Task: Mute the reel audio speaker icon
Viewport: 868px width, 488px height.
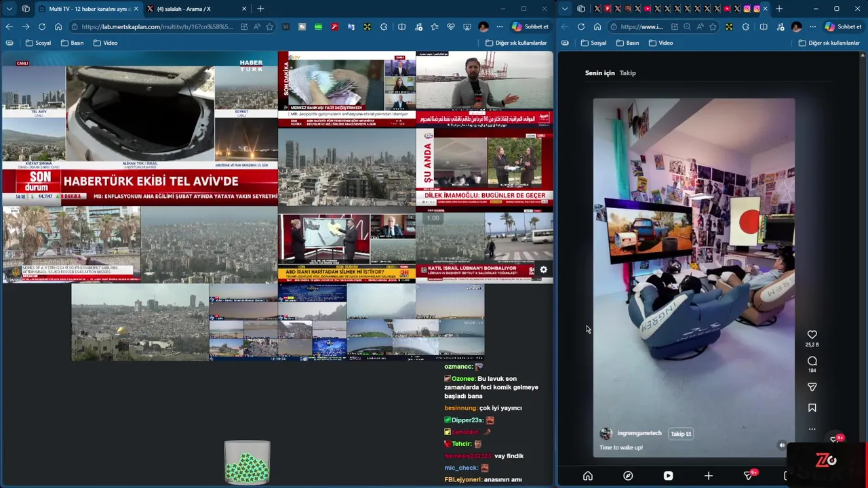Action: 782,445
